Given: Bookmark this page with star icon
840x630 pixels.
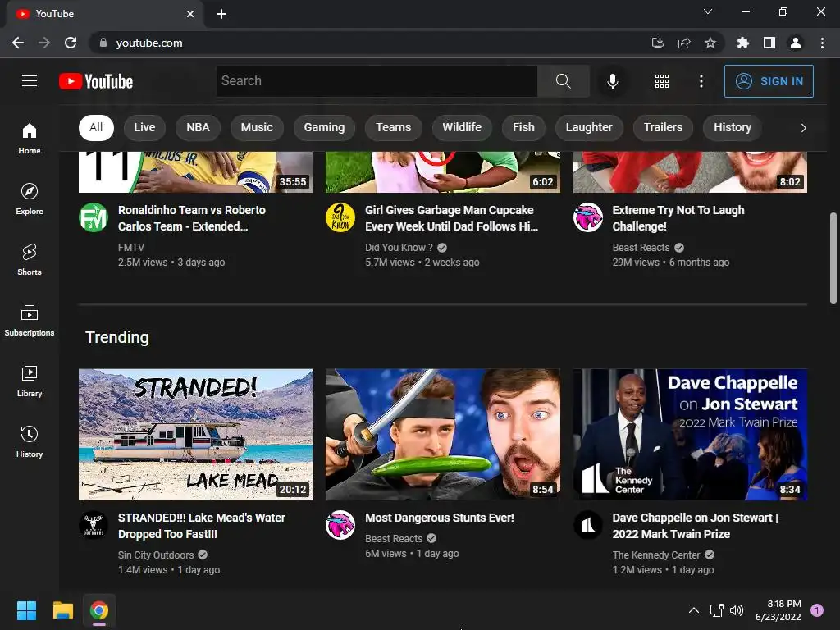Looking at the screenshot, I should point(710,43).
